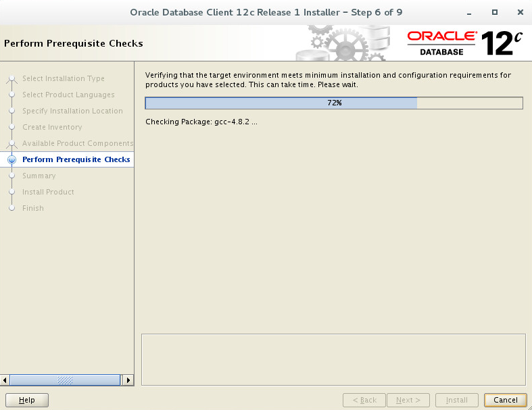Click the empty details text area
The width and height of the screenshot is (532, 410).
[x=333, y=360]
